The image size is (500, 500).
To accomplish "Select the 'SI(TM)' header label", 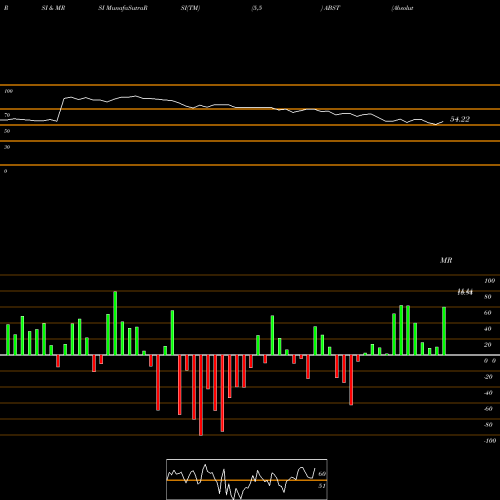I will [x=190, y=8].
